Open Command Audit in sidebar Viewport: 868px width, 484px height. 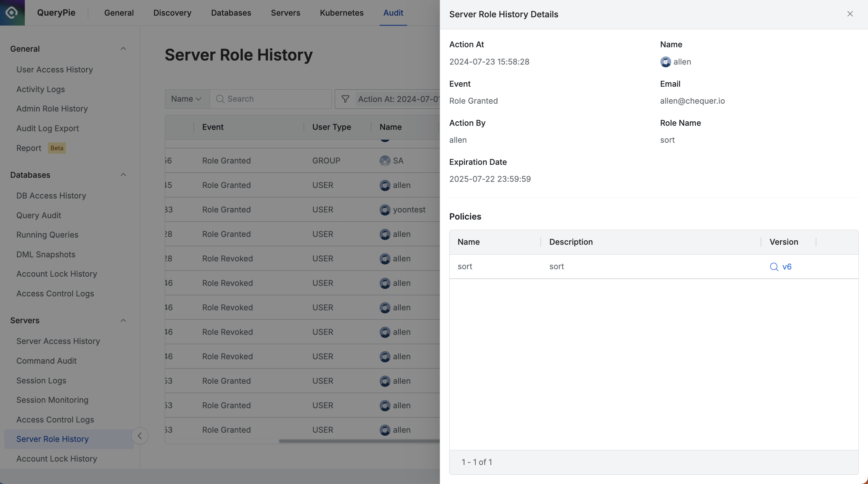(x=47, y=361)
